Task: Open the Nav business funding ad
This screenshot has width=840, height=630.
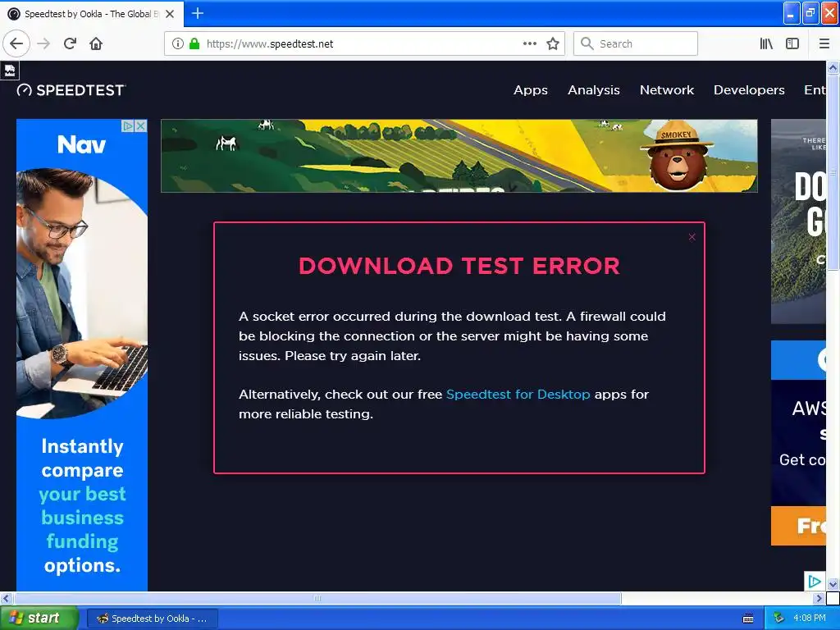Action: click(82, 354)
